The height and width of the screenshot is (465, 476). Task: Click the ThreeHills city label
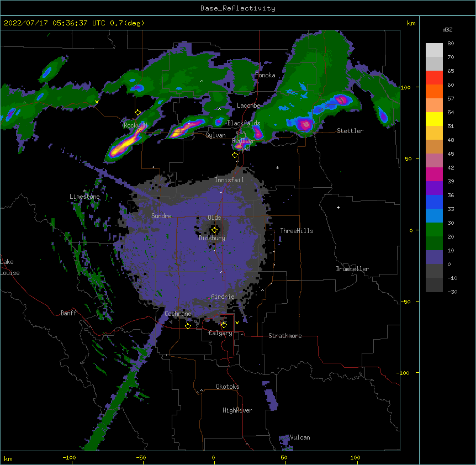[x=297, y=231]
